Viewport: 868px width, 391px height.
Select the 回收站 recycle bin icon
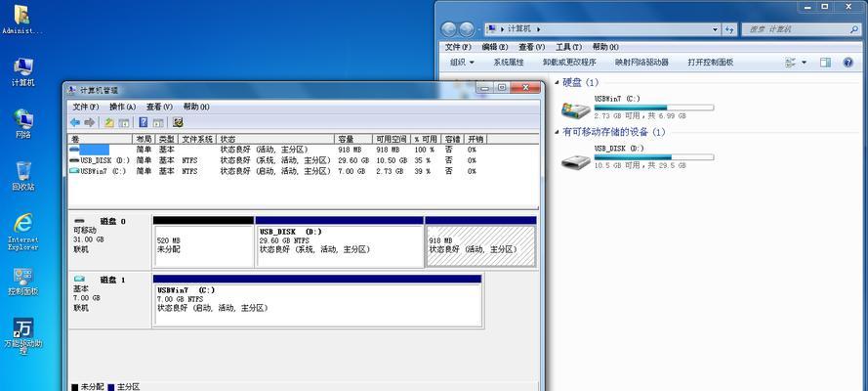pyautogui.click(x=22, y=176)
